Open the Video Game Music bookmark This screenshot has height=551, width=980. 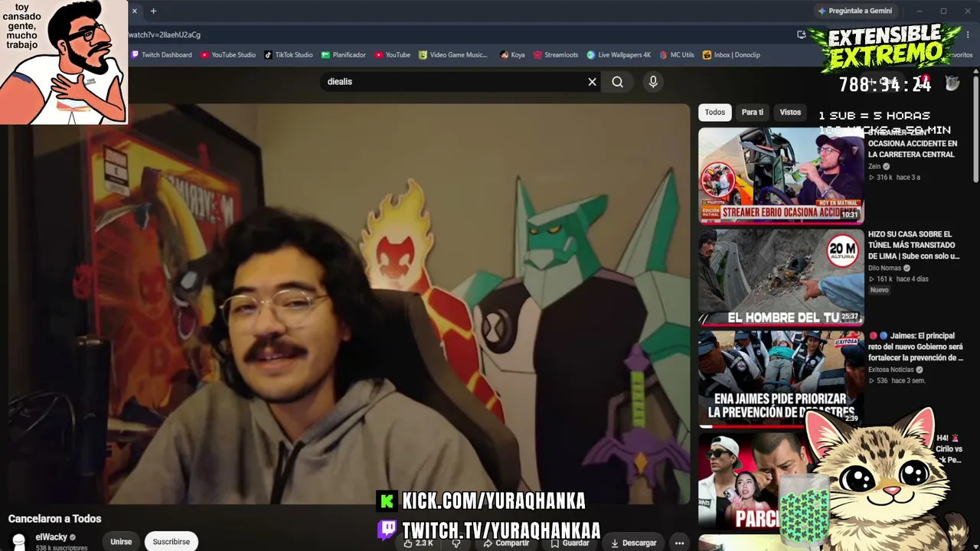click(453, 55)
